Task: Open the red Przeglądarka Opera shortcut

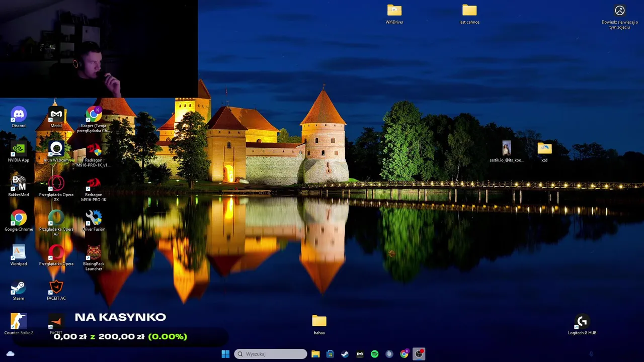Action: (x=56, y=255)
